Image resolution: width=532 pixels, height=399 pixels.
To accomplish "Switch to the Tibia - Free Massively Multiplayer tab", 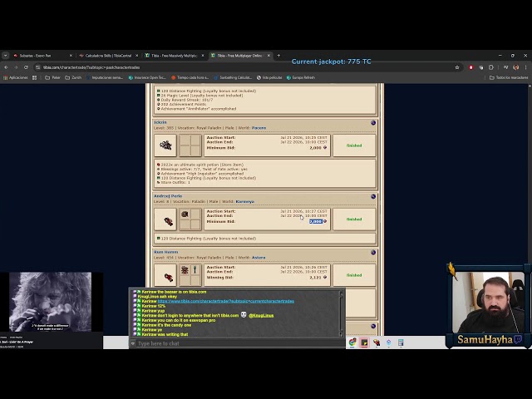I will tap(174, 56).
